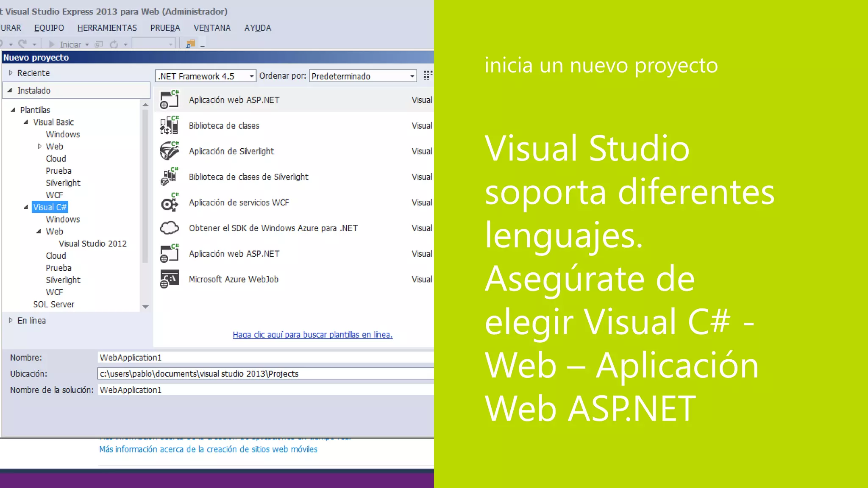The width and height of the screenshot is (868, 488).
Task: Select Cloud under Visual C#
Action: pos(56,256)
